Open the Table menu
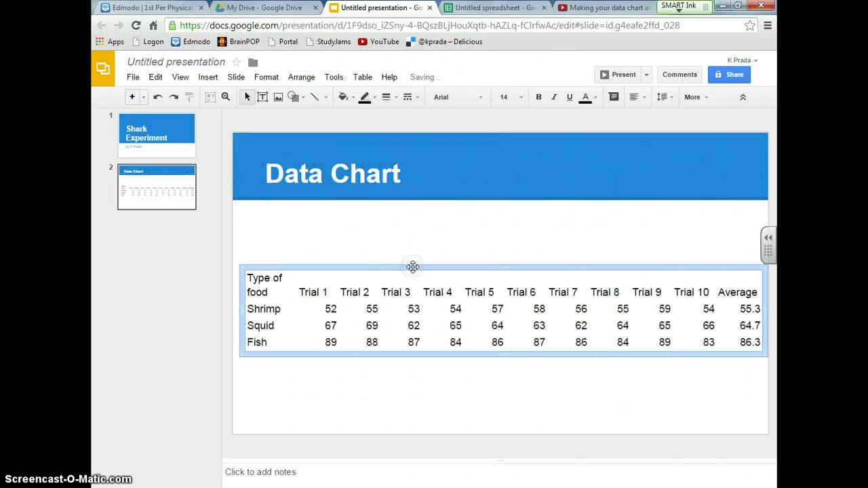This screenshot has height=488, width=868. click(363, 77)
